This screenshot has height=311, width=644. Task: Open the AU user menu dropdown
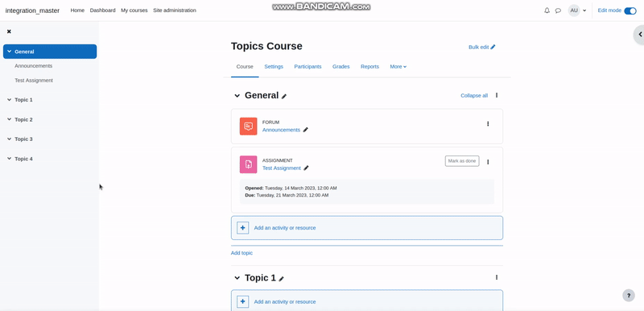[x=577, y=10]
